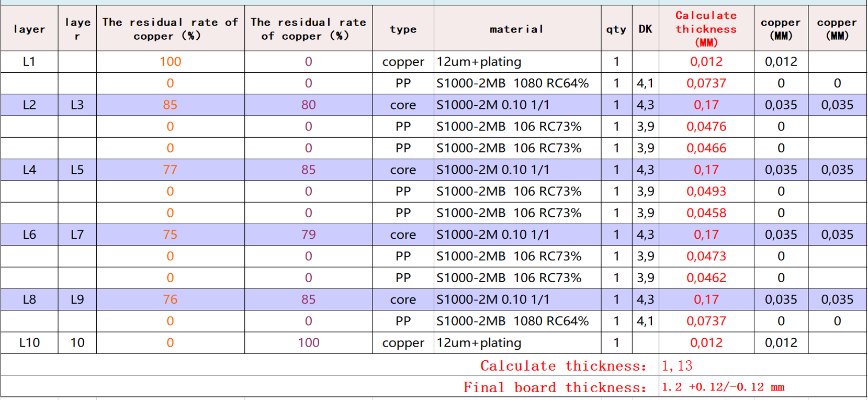Click the L9 layer cell
The image size is (868, 400).
(77, 299)
